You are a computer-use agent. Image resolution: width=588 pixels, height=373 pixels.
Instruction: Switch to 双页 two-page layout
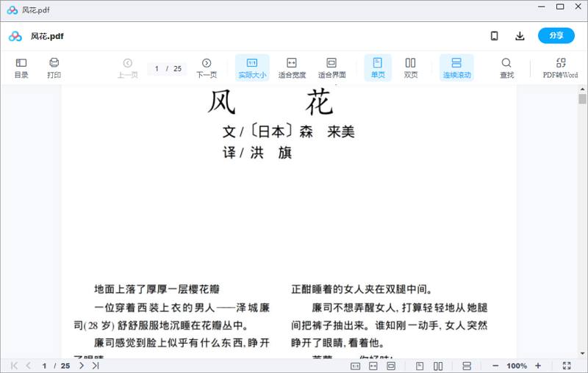411,68
